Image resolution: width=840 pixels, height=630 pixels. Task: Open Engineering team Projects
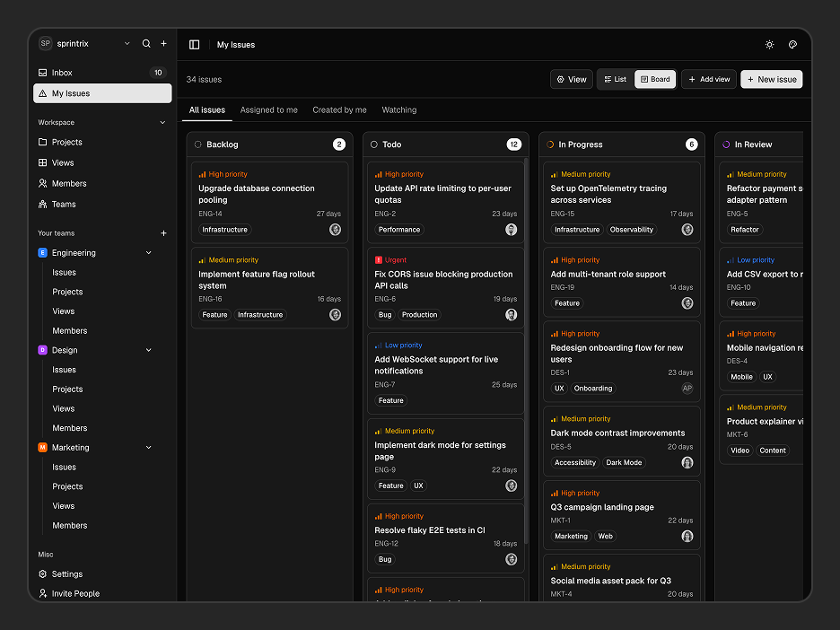pos(67,292)
